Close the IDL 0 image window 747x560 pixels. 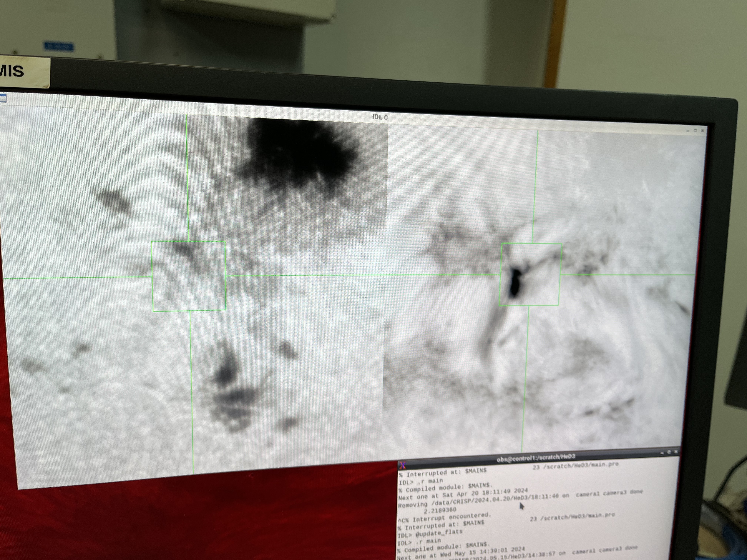[702, 131]
